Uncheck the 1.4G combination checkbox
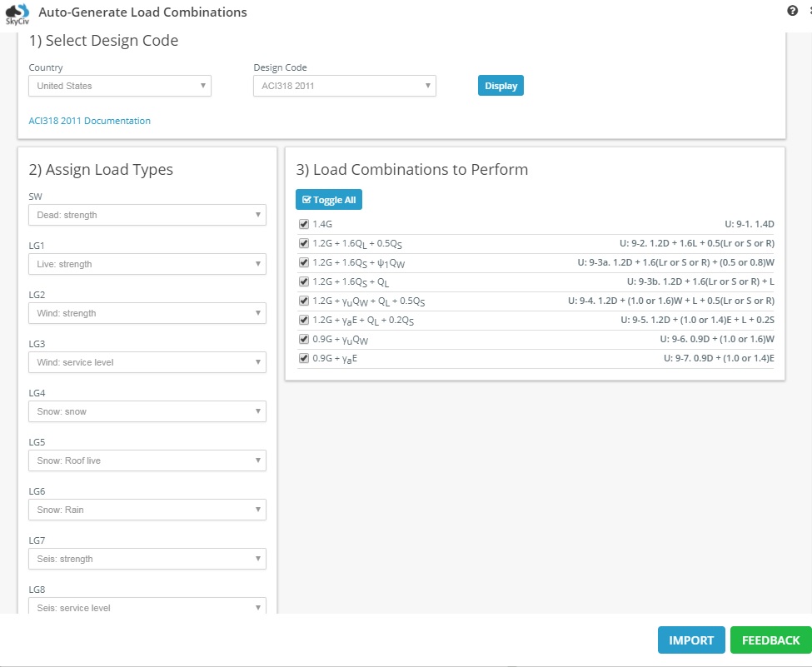The image size is (812, 667). [x=304, y=224]
